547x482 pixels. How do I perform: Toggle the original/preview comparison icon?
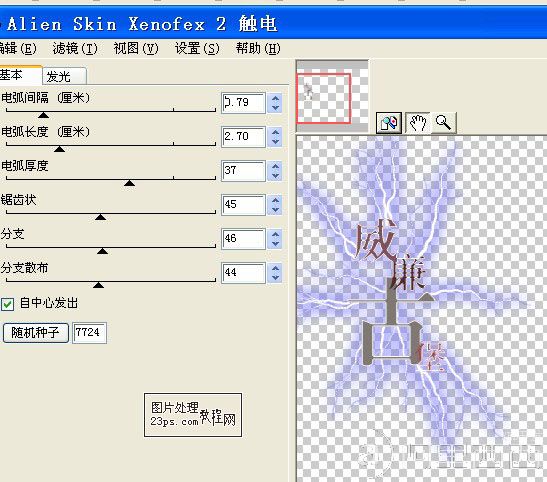tap(389, 122)
